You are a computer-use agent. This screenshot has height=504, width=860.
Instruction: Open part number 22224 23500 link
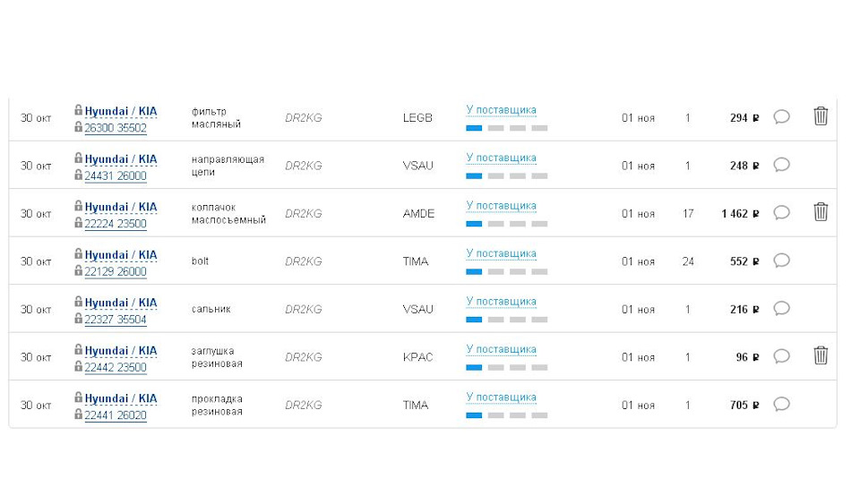[x=116, y=224]
